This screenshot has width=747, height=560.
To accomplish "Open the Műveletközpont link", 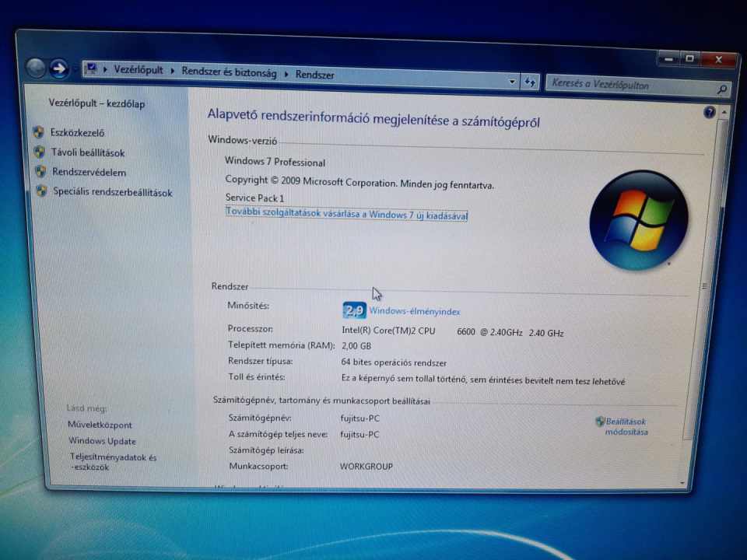I will click(x=100, y=425).
